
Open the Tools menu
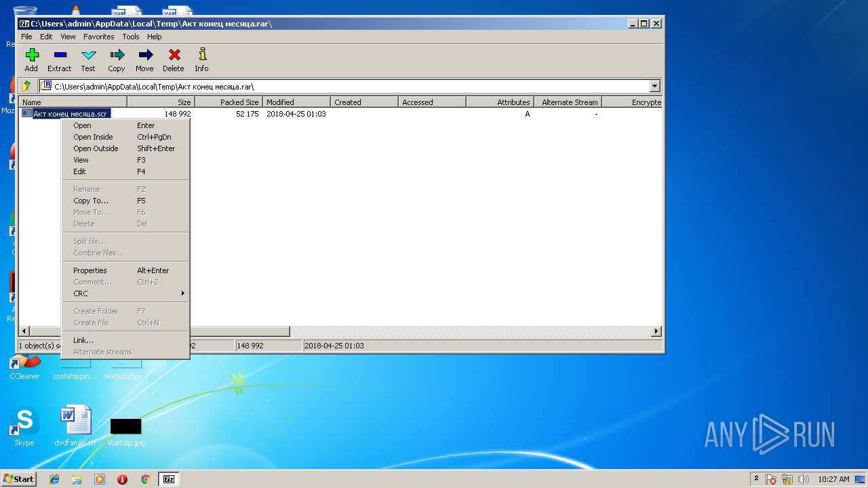[131, 37]
